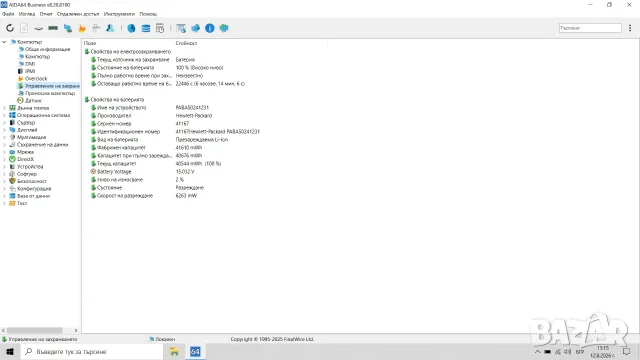
Task: Open the Отчет menu
Action: click(46, 14)
